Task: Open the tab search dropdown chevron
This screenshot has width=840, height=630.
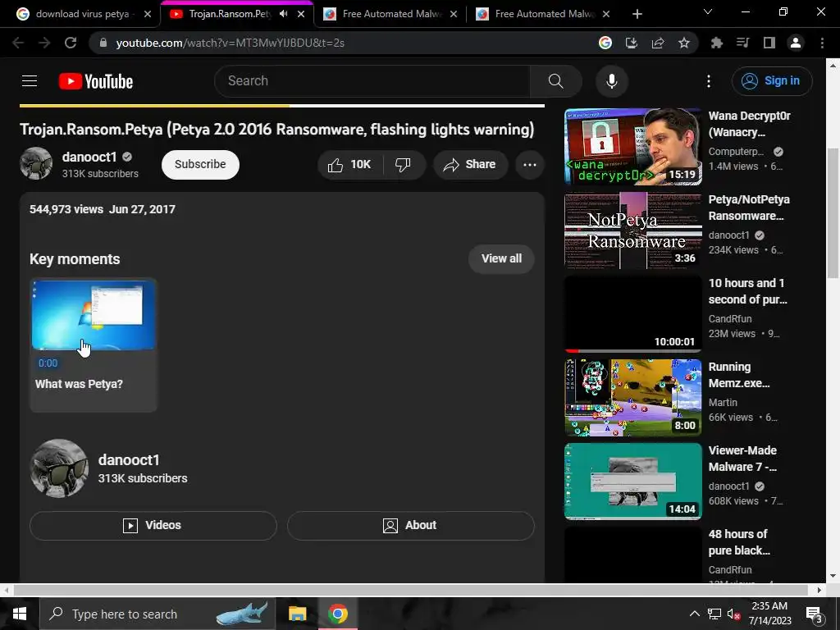Action: click(708, 11)
